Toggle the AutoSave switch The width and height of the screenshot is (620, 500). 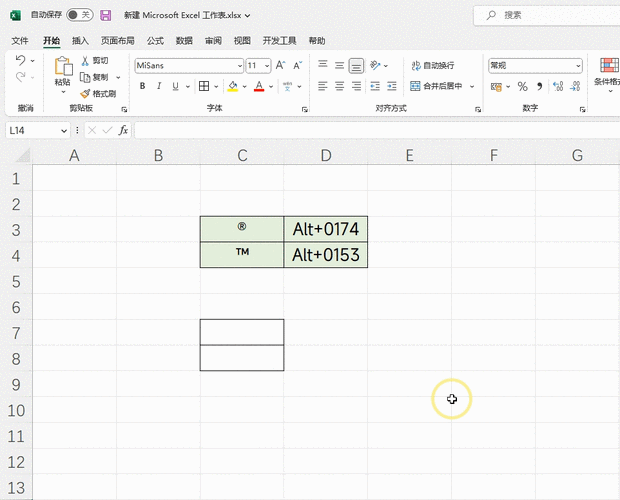point(79,15)
